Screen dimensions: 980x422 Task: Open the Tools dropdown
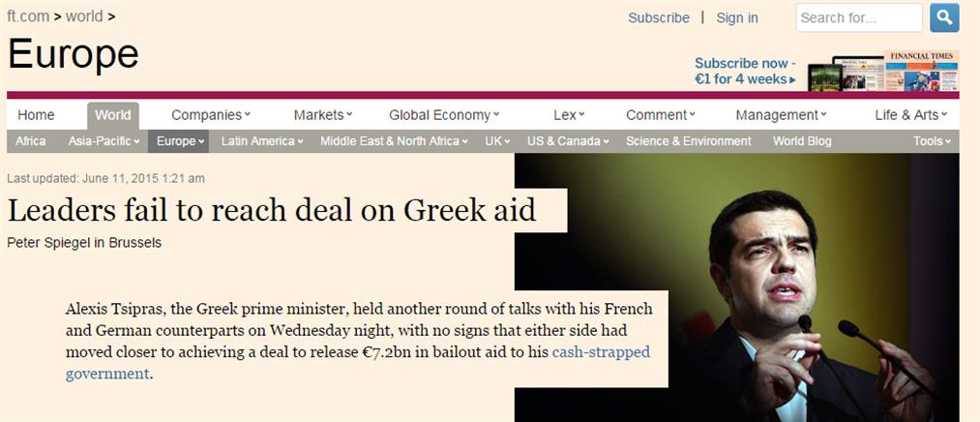coord(933,141)
